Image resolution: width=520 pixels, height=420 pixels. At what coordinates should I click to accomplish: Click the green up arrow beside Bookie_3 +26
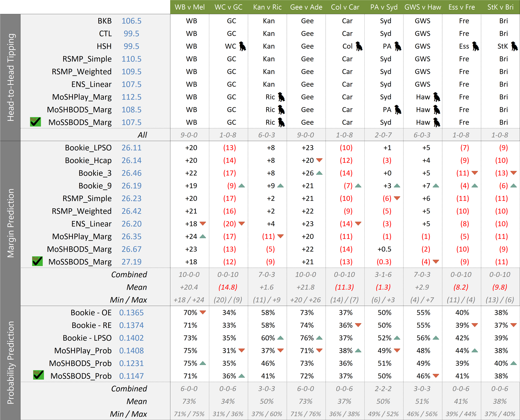tap(319, 173)
